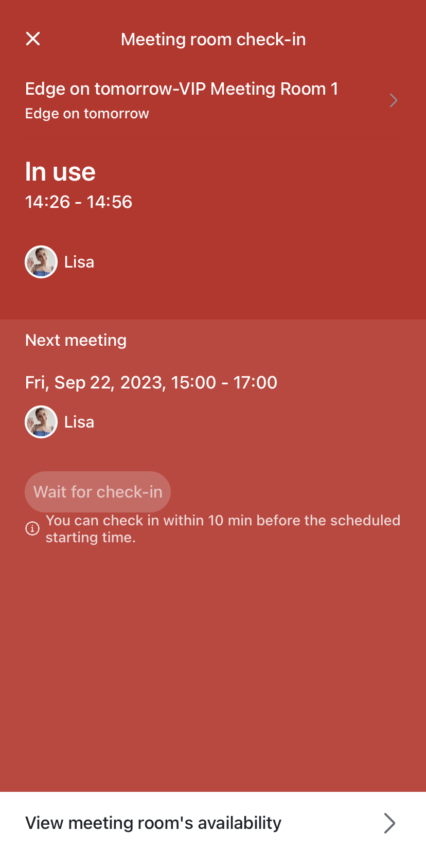Image resolution: width=426 pixels, height=868 pixels.
Task: Open View meeting room's availability
Action: point(153,823)
